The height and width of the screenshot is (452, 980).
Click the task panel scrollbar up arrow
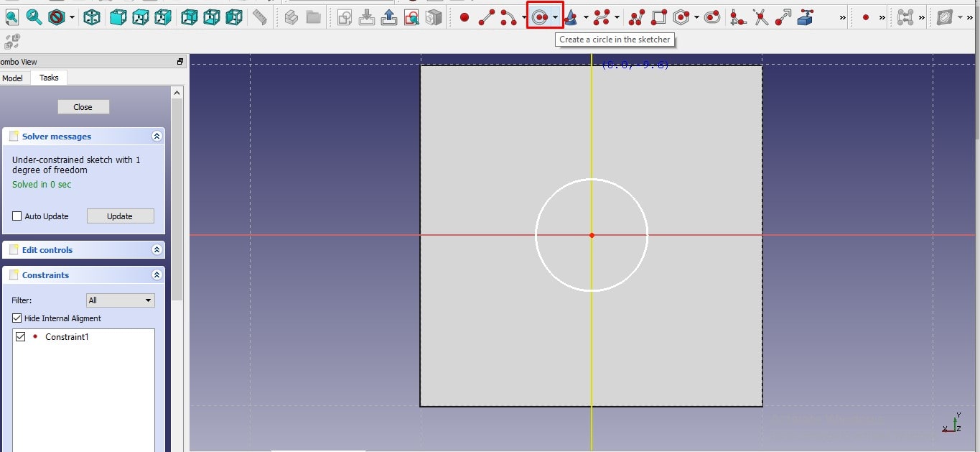pyautogui.click(x=177, y=93)
